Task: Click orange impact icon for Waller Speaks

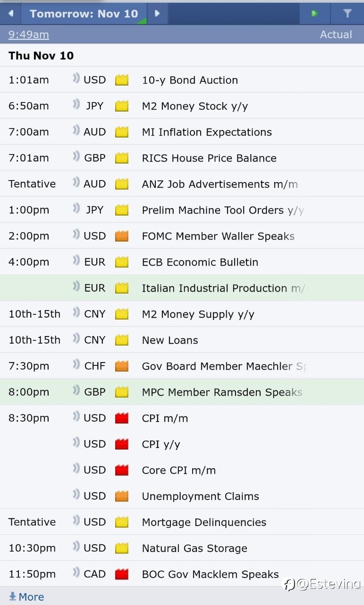Action: click(122, 236)
